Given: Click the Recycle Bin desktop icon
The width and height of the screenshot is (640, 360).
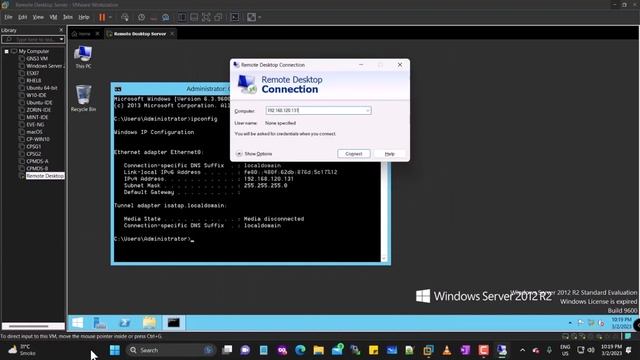Looking at the screenshot, I should pos(83,98).
